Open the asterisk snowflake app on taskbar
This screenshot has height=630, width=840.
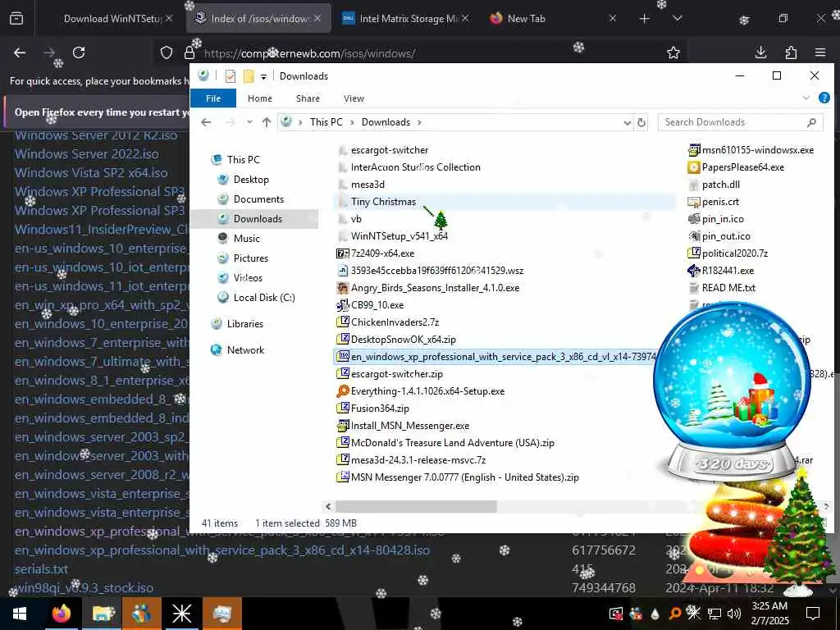(x=181, y=614)
